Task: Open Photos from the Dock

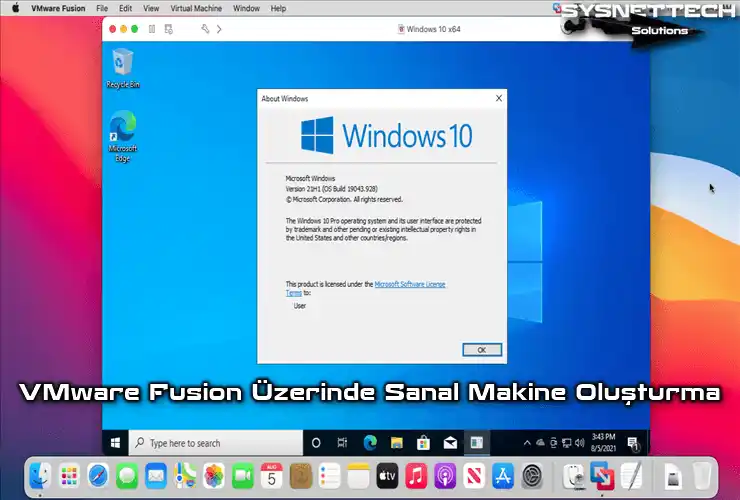Action: [214, 476]
